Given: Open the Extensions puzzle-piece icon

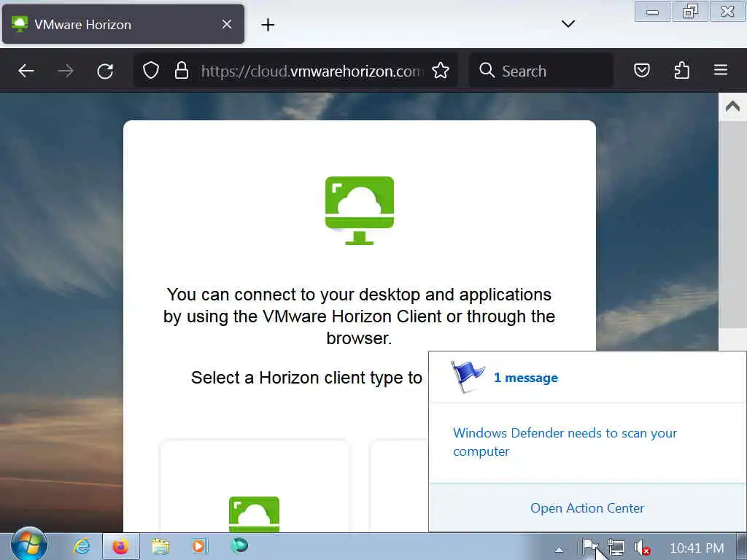Looking at the screenshot, I should pyautogui.click(x=682, y=71).
